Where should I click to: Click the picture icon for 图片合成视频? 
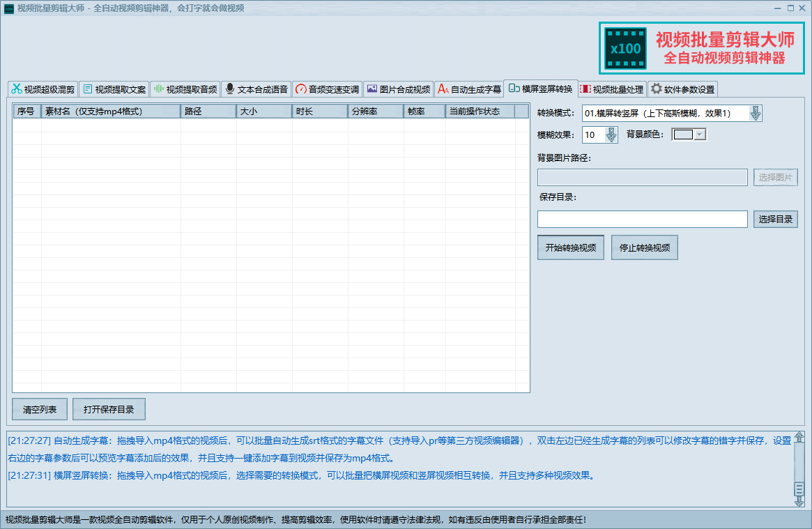372,89
